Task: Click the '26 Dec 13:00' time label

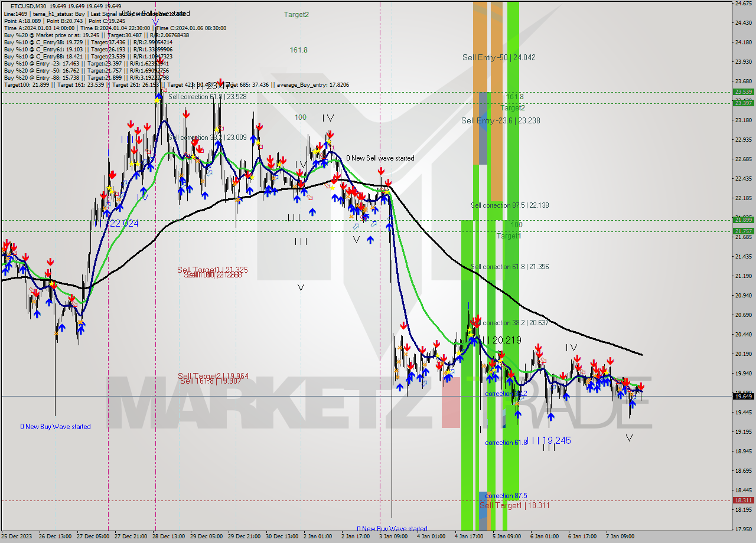Action: pos(56,537)
